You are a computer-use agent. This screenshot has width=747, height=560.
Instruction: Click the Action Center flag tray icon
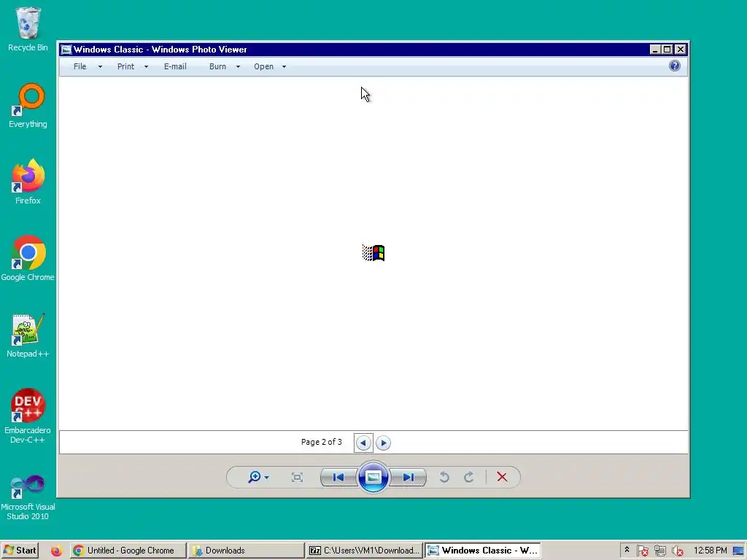[642, 551]
